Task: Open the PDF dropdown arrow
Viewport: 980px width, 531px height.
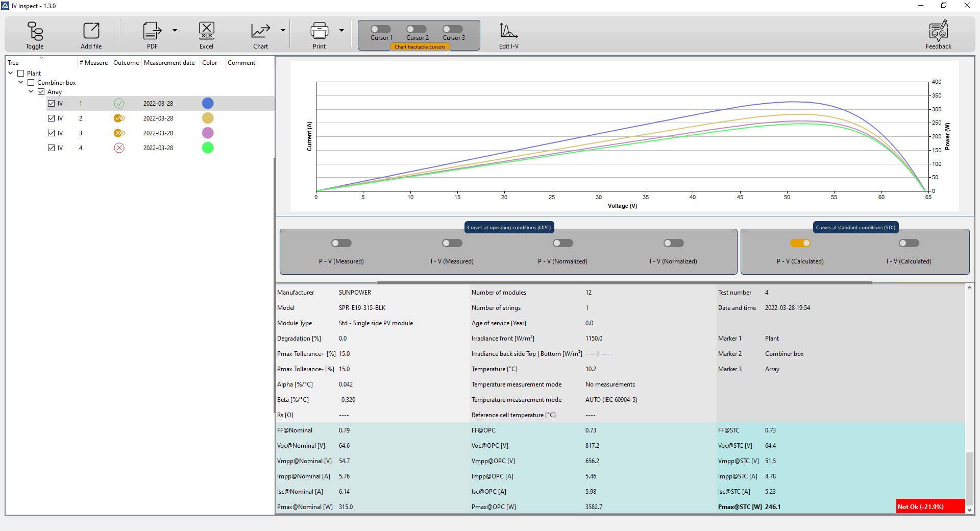Action: pos(175,31)
